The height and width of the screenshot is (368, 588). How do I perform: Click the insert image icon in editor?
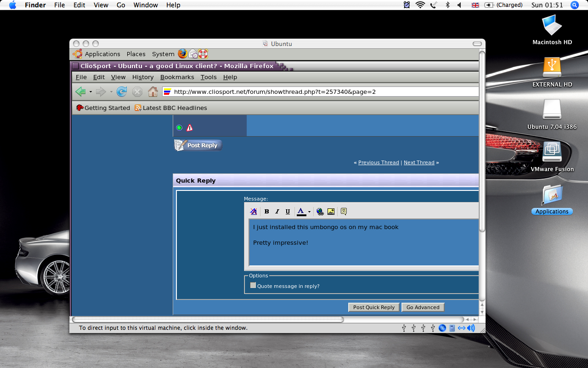pyautogui.click(x=331, y=212)
